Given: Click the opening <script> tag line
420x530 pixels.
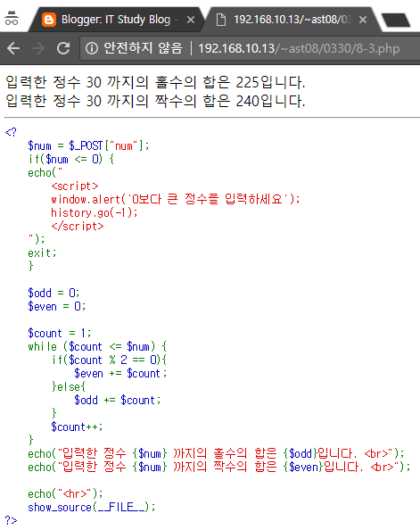Looking at the screenshot, I should (x=75, y=186).
